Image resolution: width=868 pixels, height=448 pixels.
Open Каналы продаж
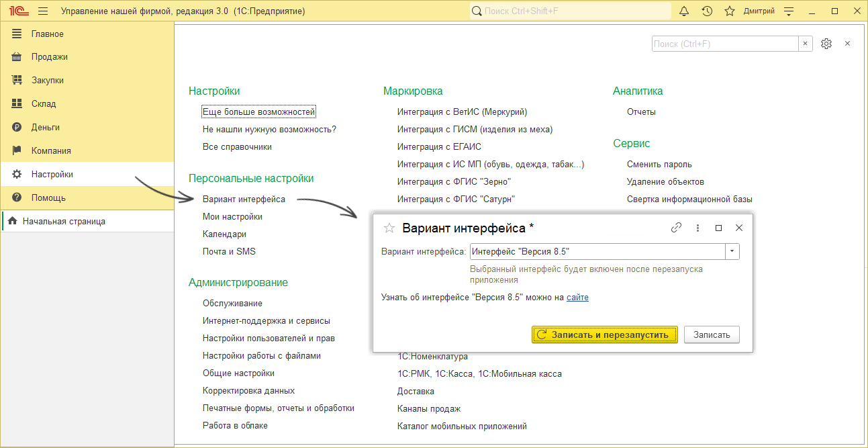429,409
